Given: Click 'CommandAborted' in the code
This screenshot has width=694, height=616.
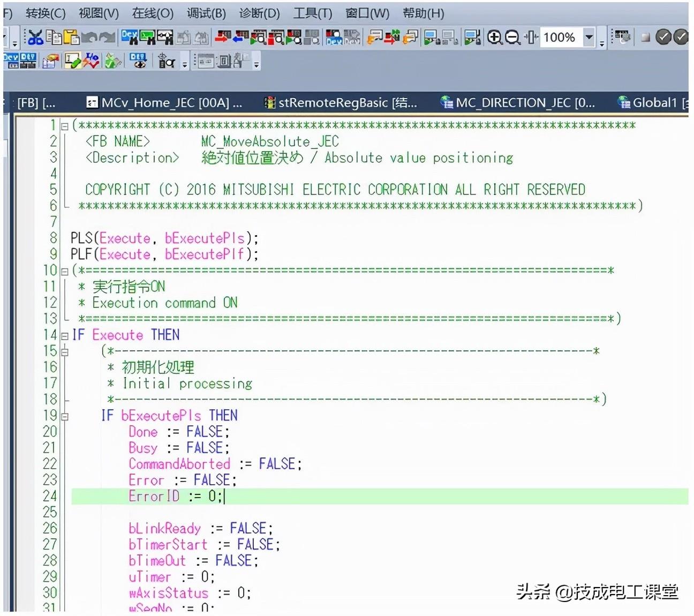Looking at the screenshot, I should [179, 464].
